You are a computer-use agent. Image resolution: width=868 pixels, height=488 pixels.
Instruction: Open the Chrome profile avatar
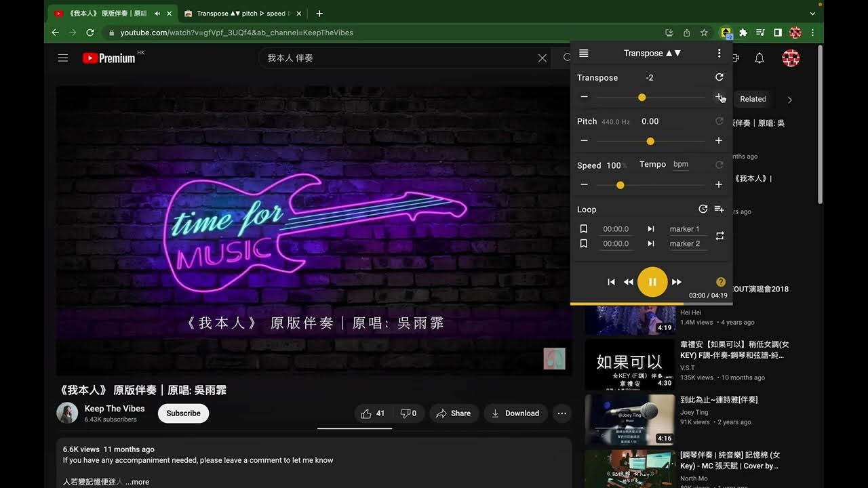click(x=795, y=33)
